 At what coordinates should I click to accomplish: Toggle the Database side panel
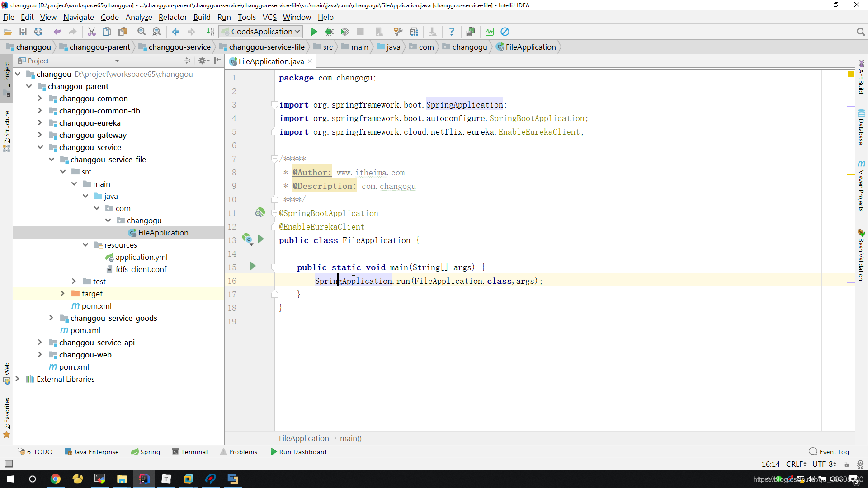(x=861, y=127)
